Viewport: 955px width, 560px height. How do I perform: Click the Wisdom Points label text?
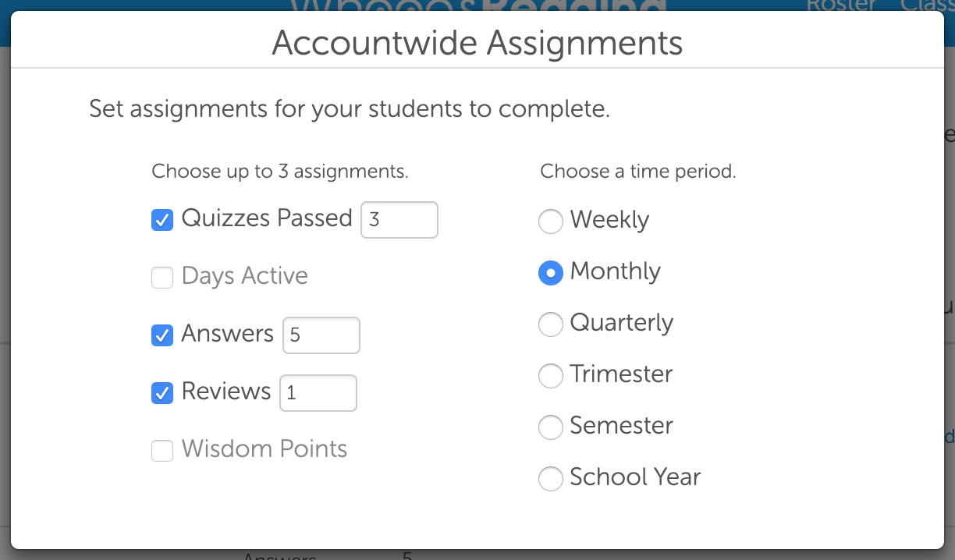pyautogui.click(x=264, y=449)
